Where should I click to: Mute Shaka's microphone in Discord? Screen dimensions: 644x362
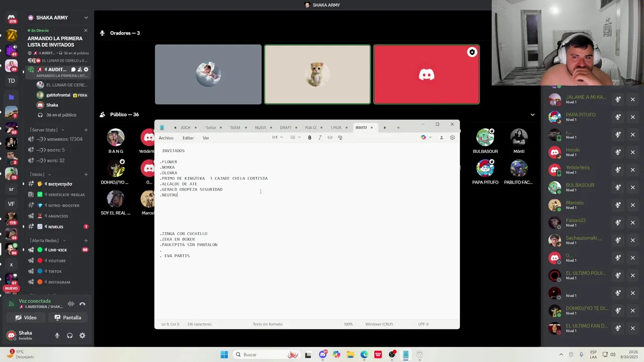click(57, 335)
